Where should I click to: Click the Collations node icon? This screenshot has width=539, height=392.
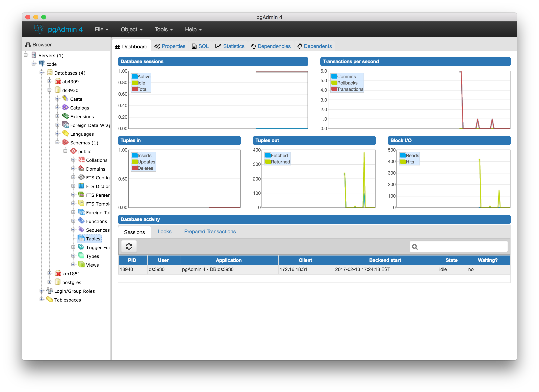(82, 160)
